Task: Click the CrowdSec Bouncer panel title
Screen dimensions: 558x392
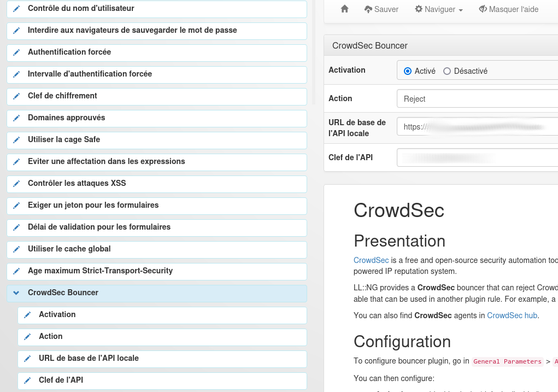Action: click(370, 45)
